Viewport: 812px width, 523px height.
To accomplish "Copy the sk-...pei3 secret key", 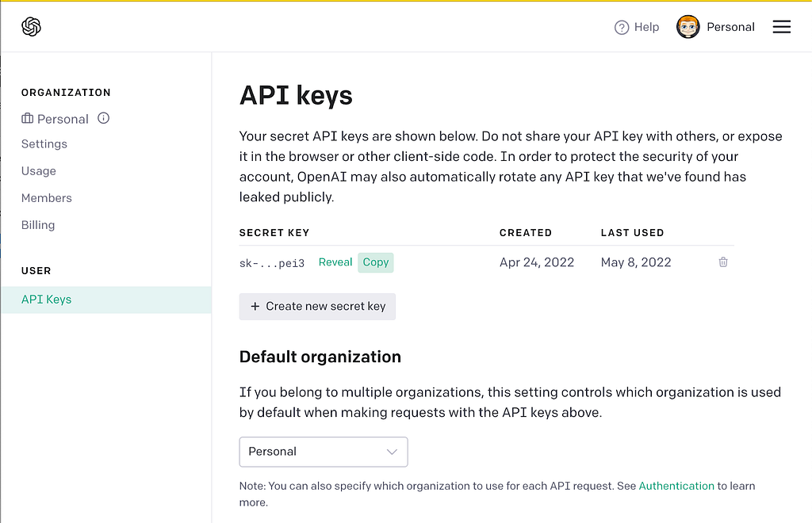I will 375,262.
